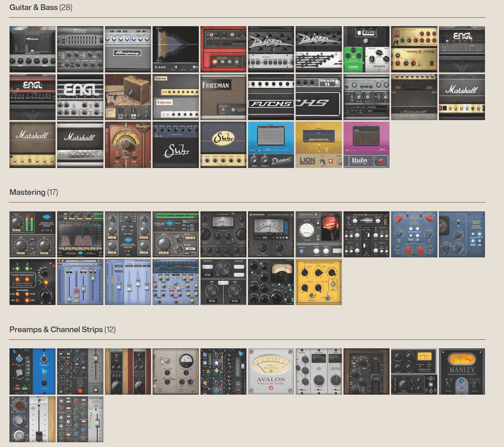Open the blue Pre-Process limiter with faders
Screen dimensions: 504x447
tap(128, 282)
